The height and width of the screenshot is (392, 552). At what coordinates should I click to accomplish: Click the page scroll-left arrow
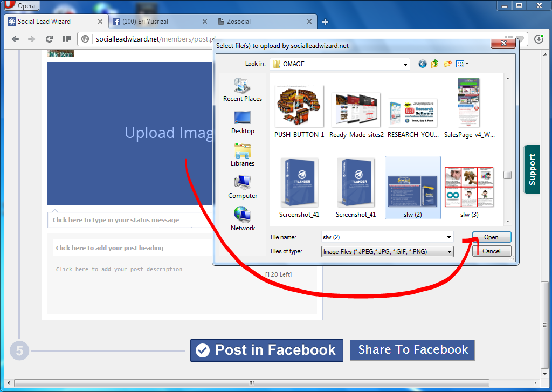point(9,383)
